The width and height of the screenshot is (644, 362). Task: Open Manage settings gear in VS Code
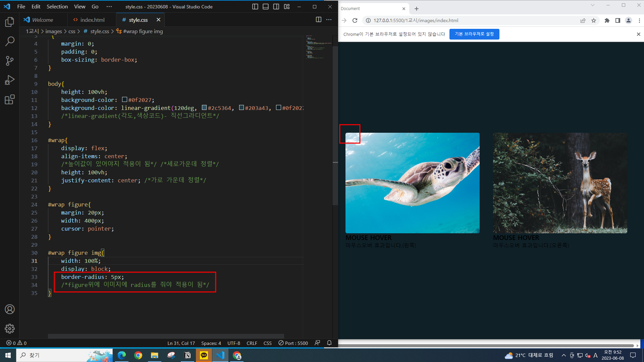click(x=10, y=328)
